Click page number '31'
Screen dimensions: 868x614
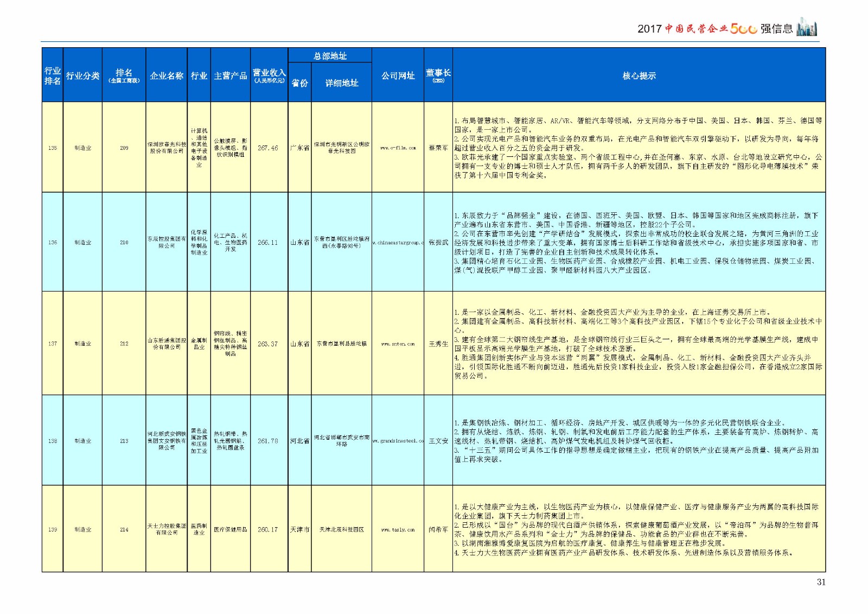coord(821,582)
